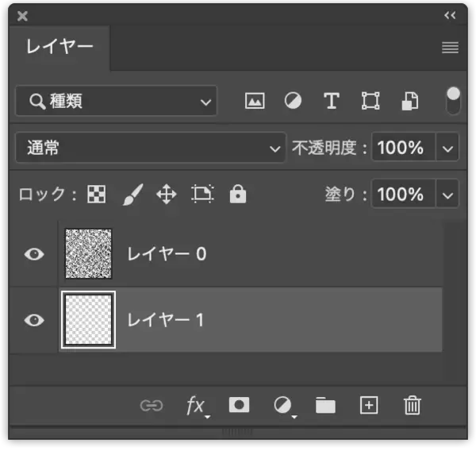Toggle layer filtering switch on or off
The width and height of the screenshot is (476, 451).
click(x=453, y=101)
